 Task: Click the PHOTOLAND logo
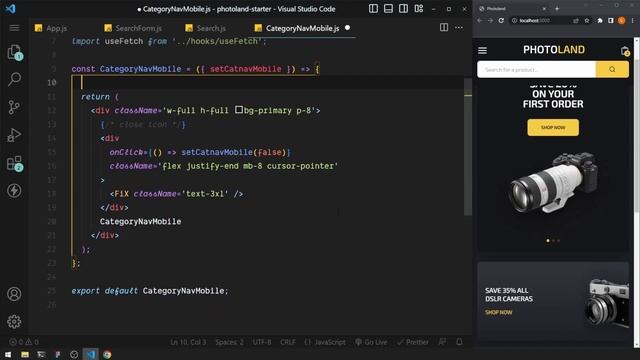coord(554,50)
